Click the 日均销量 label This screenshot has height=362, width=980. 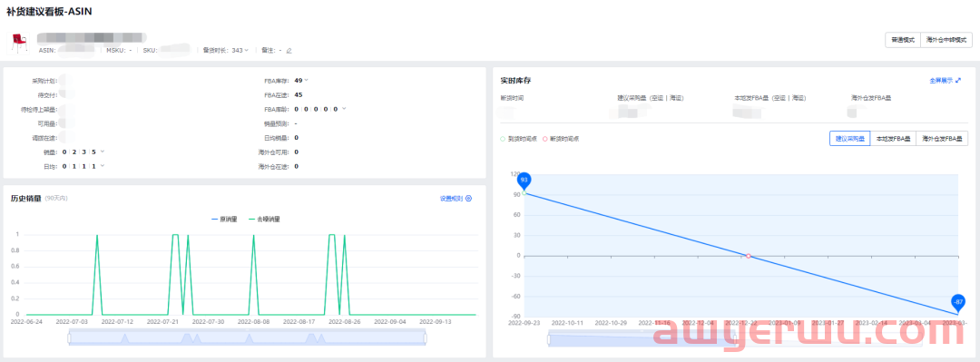click(x=277, y=138)
